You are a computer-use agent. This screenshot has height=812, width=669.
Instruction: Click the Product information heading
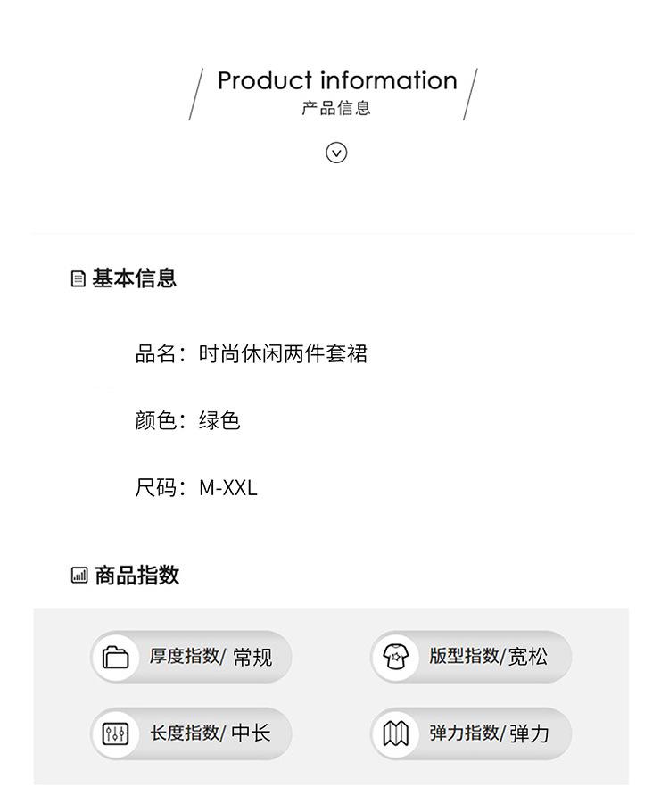tap(337, 80)
